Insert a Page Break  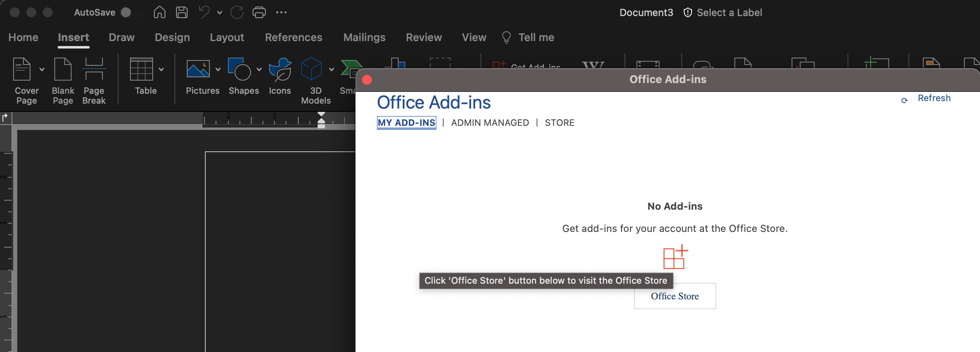pyautogui.click(x=94, y=81)
